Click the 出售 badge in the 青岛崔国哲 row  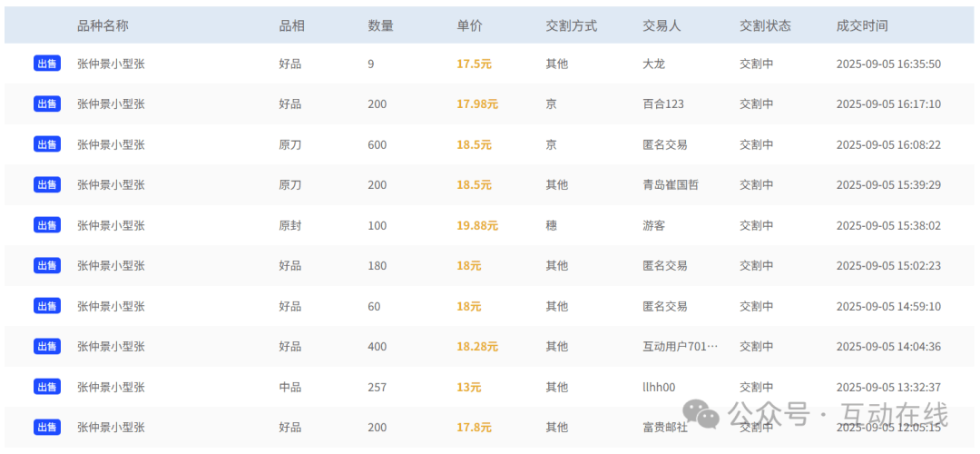[47, 184]
